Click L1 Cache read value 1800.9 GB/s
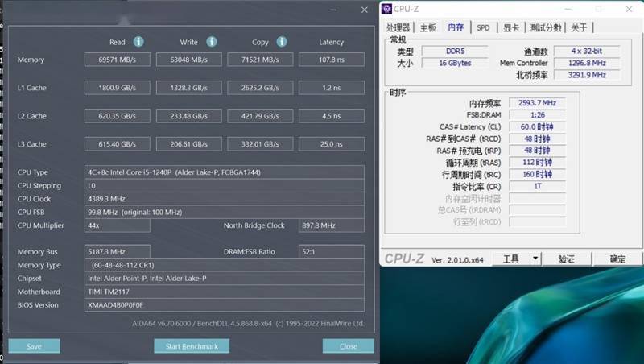This screenshot has width=644, height=364. tap(117, 88)
